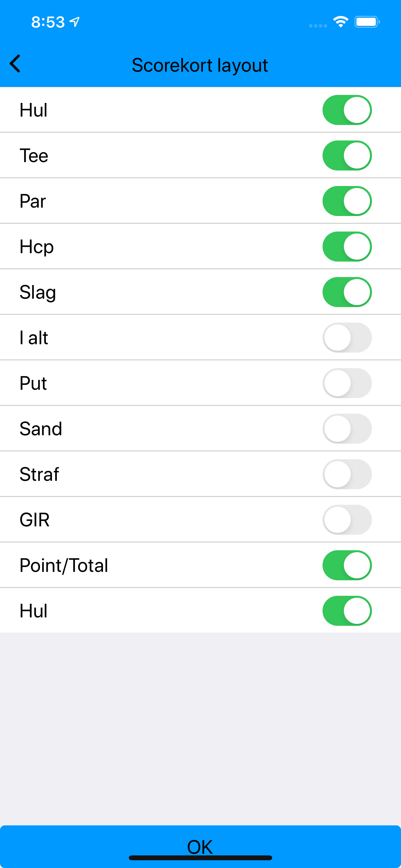
Task: Tap the home indicator bar
Action: coord(200,858)
